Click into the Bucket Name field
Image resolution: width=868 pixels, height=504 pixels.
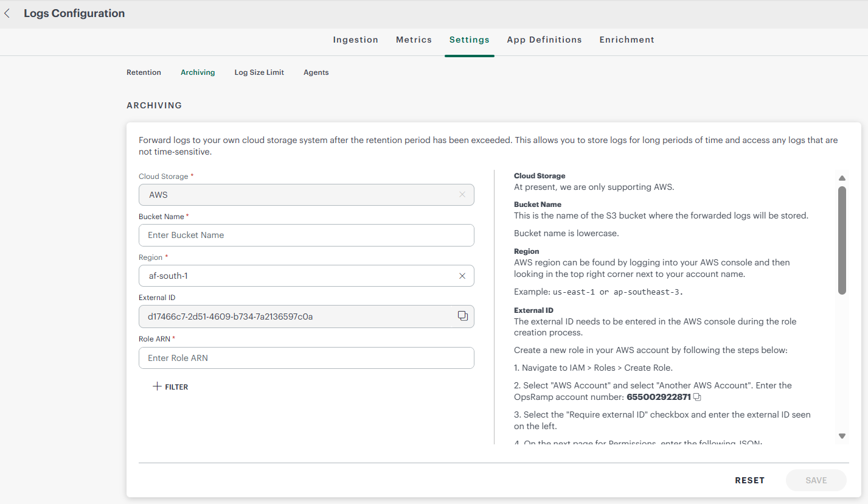pos(306,235)
